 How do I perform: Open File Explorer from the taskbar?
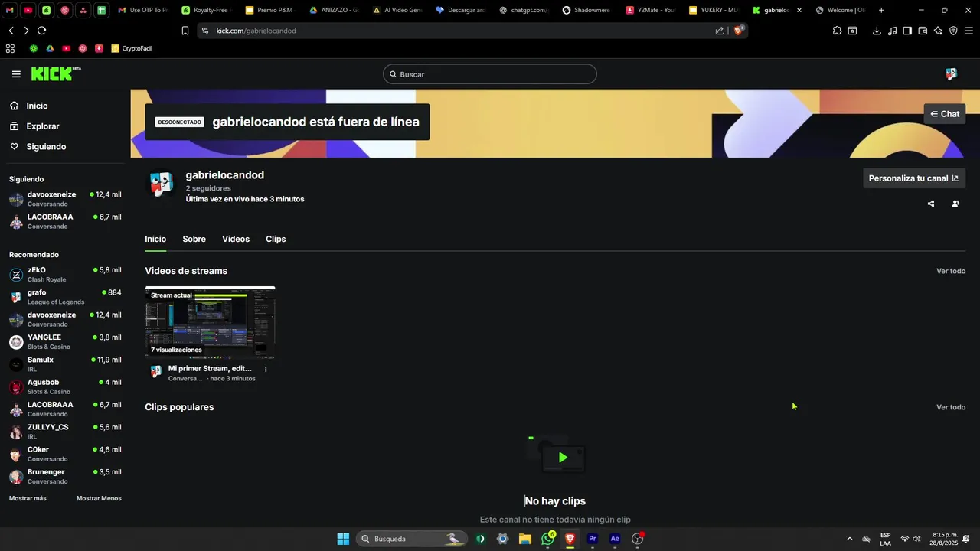[525, 539]
